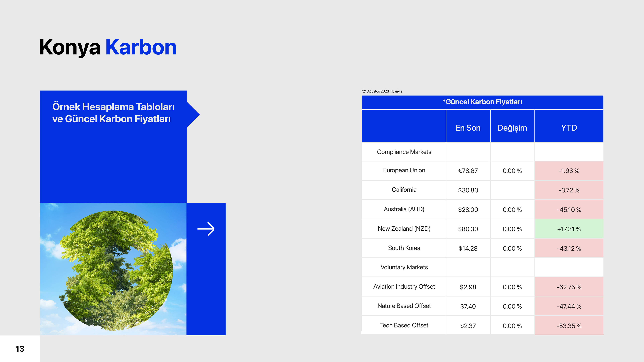The width and height of the screenshot is (644, 362).
Task: Click the Voluntary Markets section label
Action: coord(404,267)
